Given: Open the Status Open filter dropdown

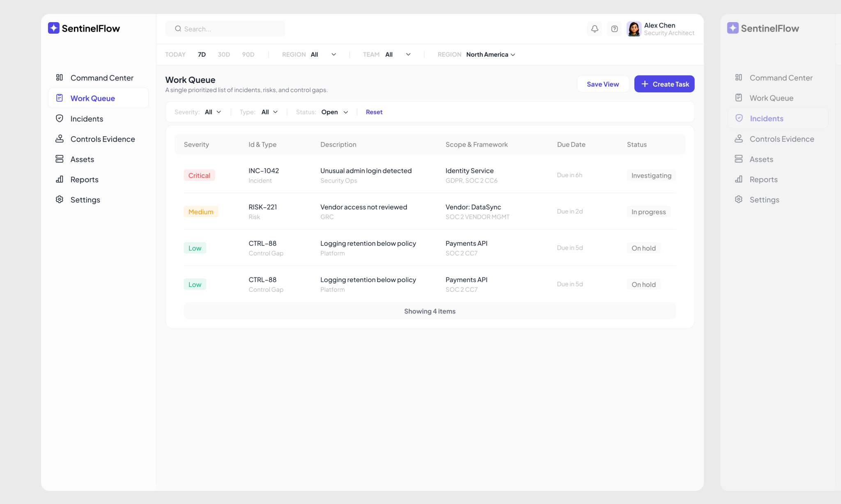Looking at the screenshot, I should click(334, 112).
